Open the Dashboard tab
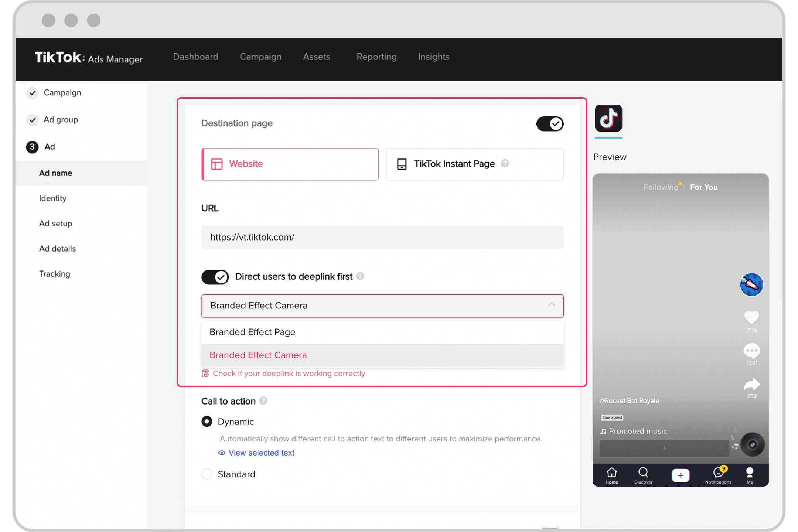 [195, 57]
